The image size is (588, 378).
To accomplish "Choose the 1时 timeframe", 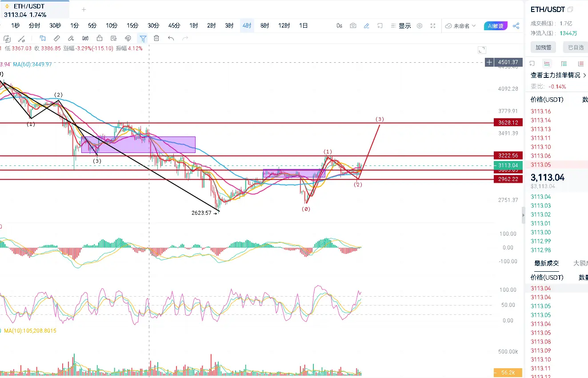I will pos(193,26).
